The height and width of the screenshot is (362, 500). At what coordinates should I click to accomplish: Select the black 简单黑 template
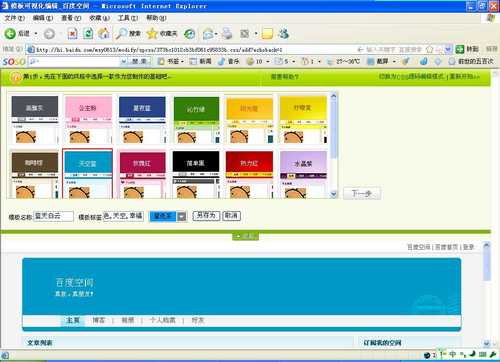point(196,175)
